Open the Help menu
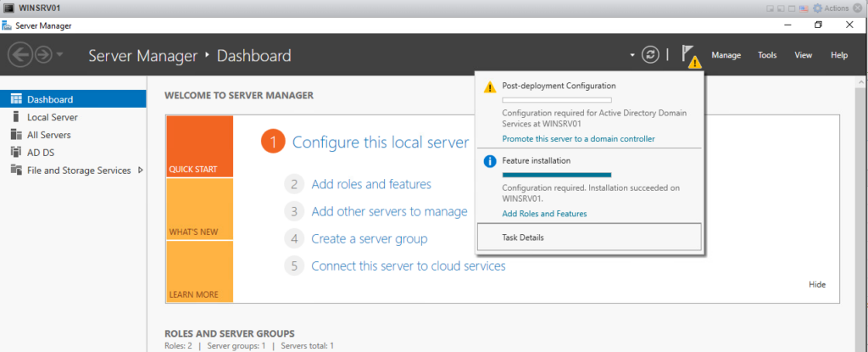The image size is (868, 352). pyautogui.click(x=839, y=55)
